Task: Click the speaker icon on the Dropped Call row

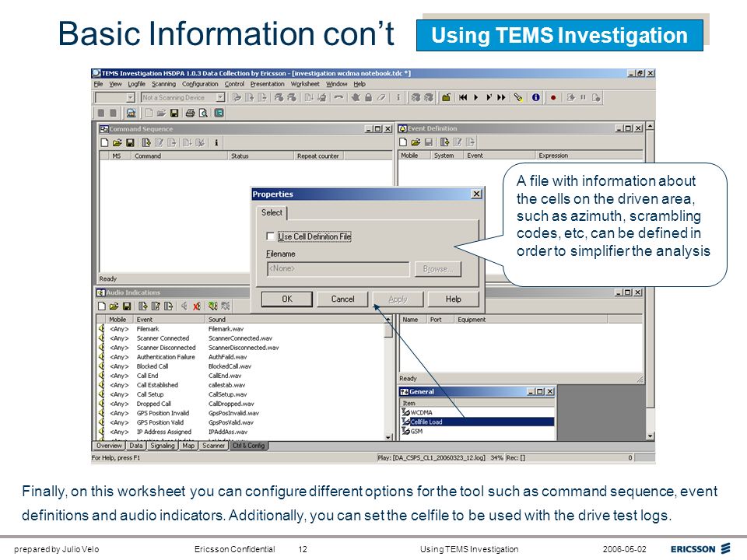Action: click(101, 404)
